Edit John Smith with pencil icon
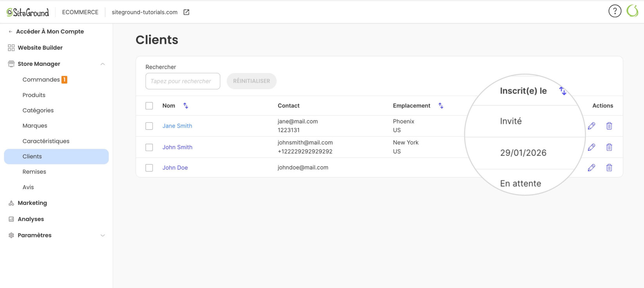Viewport: 644px width, 288px height. point(592,147)
